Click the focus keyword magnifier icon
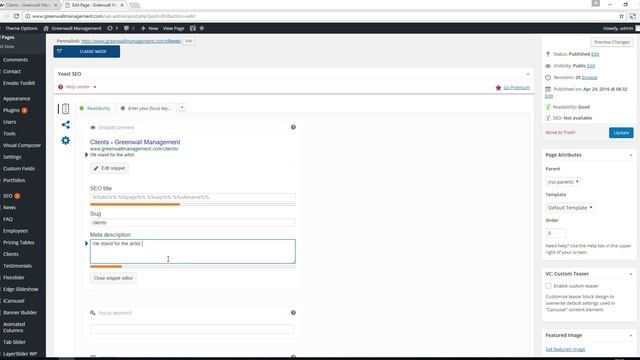This screenshot has height=360, width=640. click(93, 313)
